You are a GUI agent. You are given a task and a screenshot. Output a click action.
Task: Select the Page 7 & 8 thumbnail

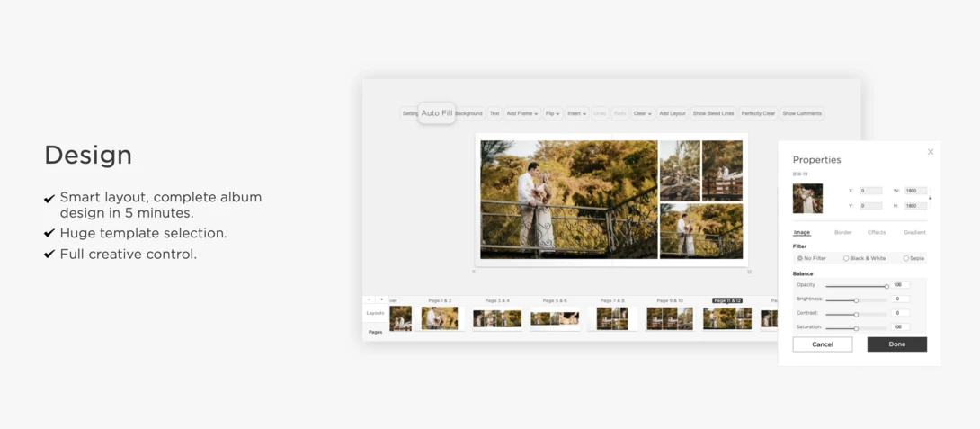coord(612,318)
